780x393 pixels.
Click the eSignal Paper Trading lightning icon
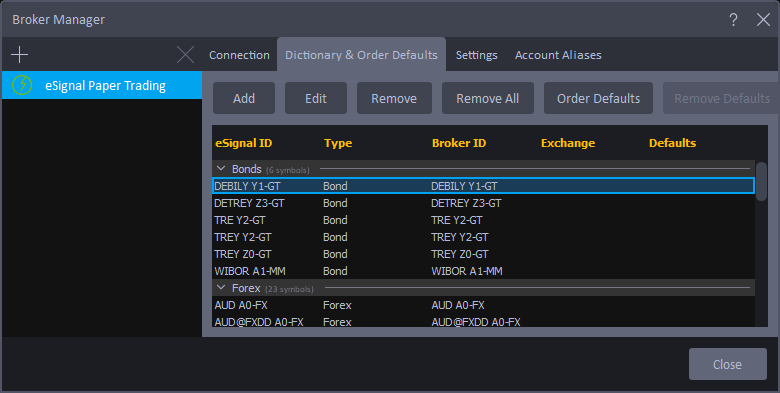pyautogui.click(x=21, y=85)
